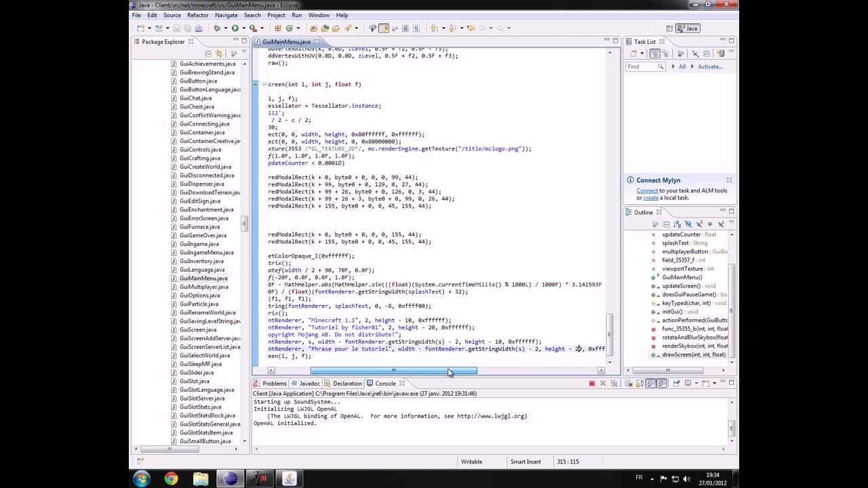Image resolution: width=868 pixels, height=488 pixels.
Task: Open the New Console View dropdown arrow
Action: click(714, 384)
